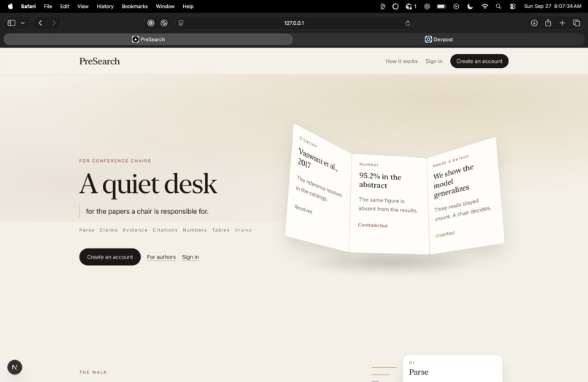The height and width of the screenshot is (382, 588).
Task: Open the Edit menu
Action: 64,6
